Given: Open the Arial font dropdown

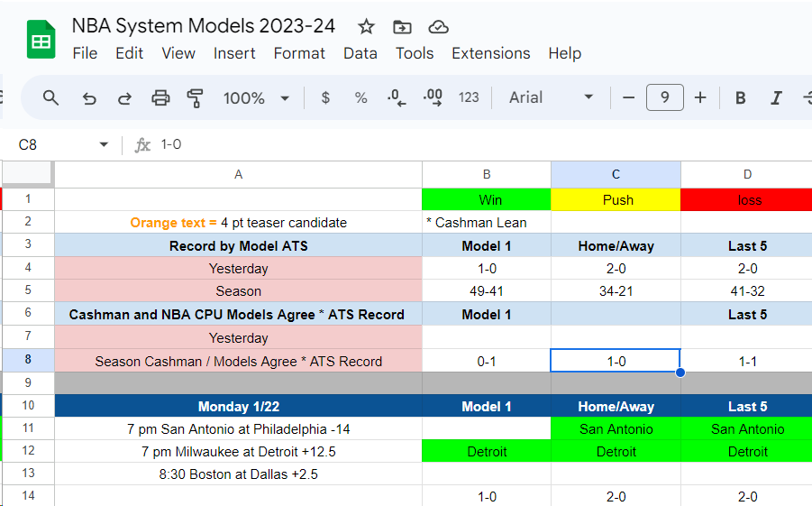Looking at the screenshot, I should (x=551, y=97).
